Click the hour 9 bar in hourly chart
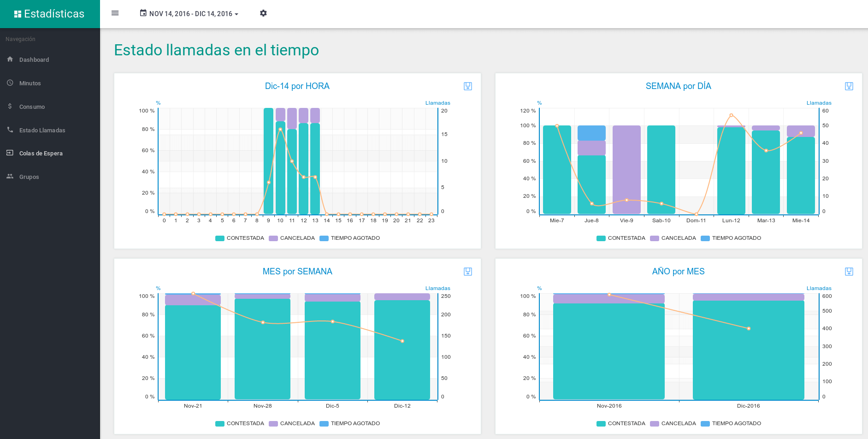Screen dimensions: 868x439 pyautogui.click(x=268, y=161)
